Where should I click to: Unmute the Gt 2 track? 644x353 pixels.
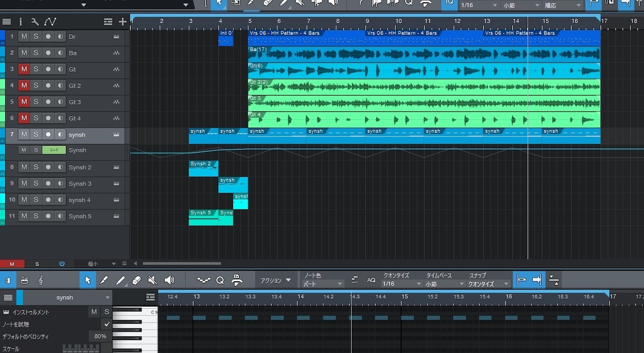(24, 85)
